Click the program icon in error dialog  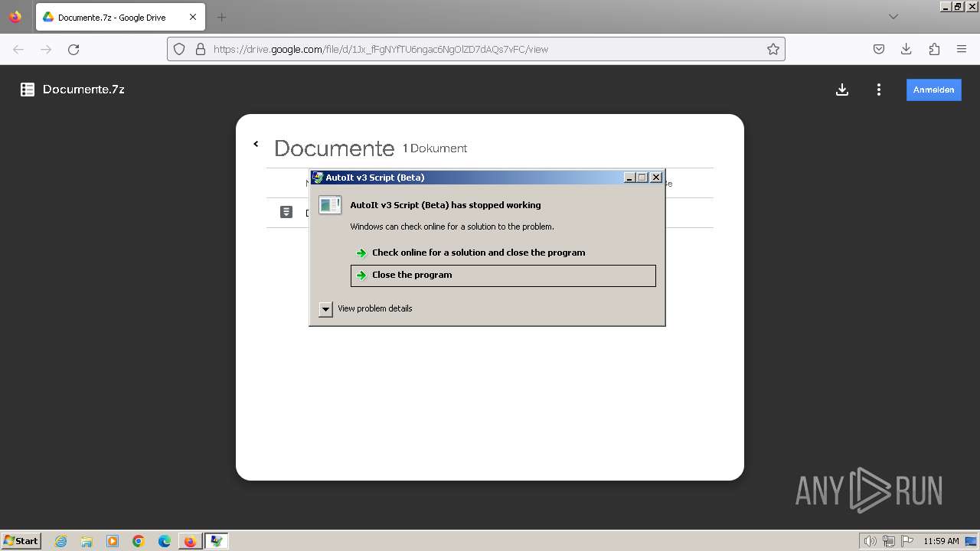[x=330, y=205]
